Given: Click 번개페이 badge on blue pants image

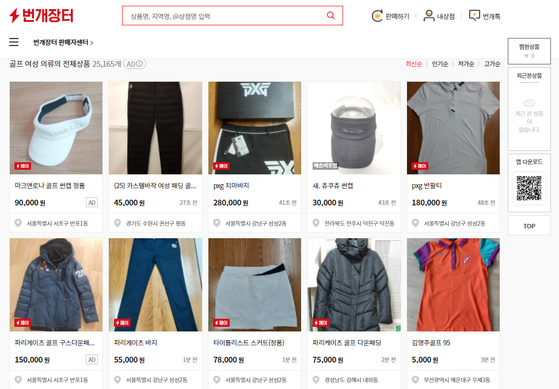Looking at the screenshot, I should (x=122, y=323).
